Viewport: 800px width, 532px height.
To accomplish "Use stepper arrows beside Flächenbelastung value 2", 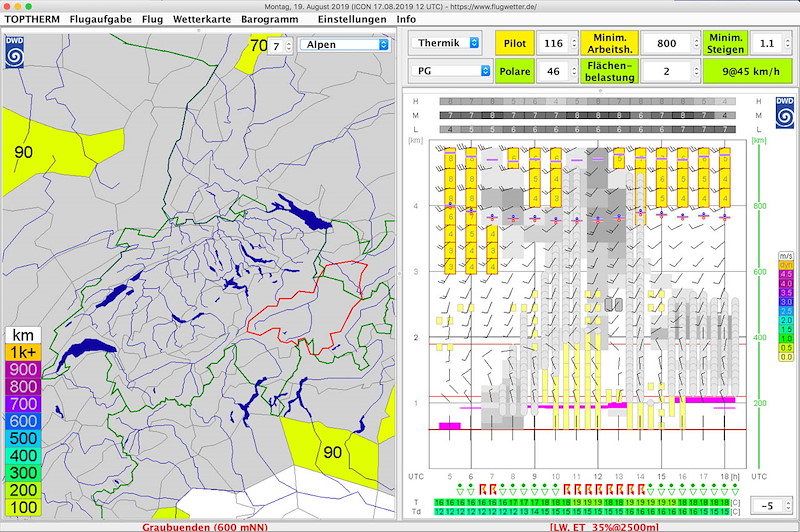I will [x=696, y=71].
